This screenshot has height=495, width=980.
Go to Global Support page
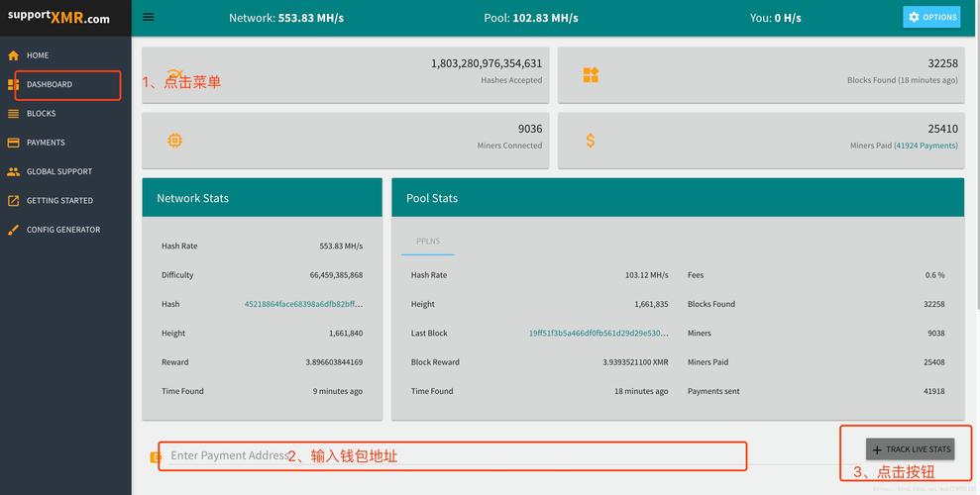58,171
